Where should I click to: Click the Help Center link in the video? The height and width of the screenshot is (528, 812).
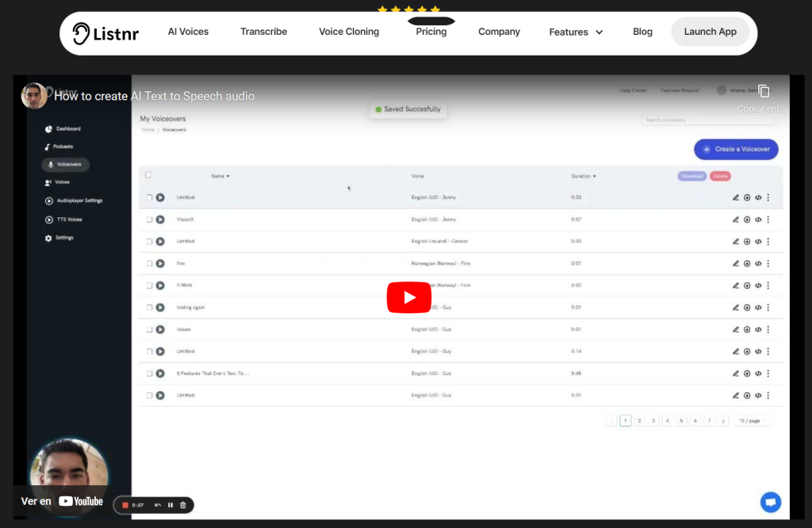(633, 90)
